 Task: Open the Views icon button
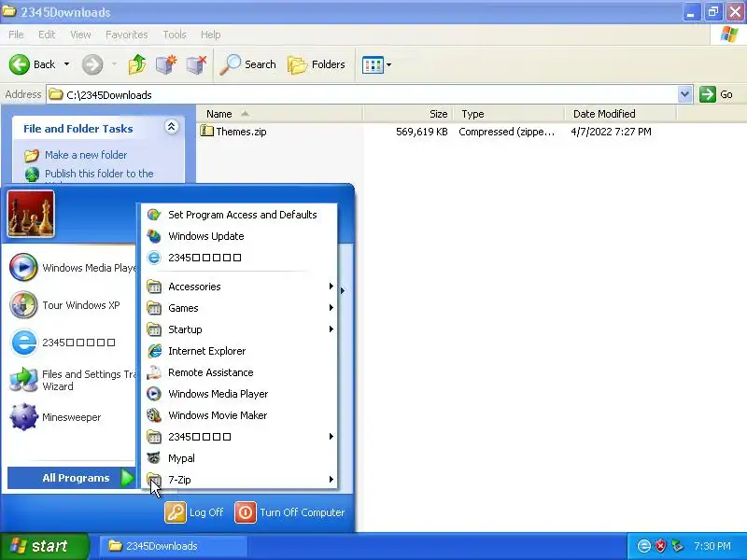coord(373,64)
